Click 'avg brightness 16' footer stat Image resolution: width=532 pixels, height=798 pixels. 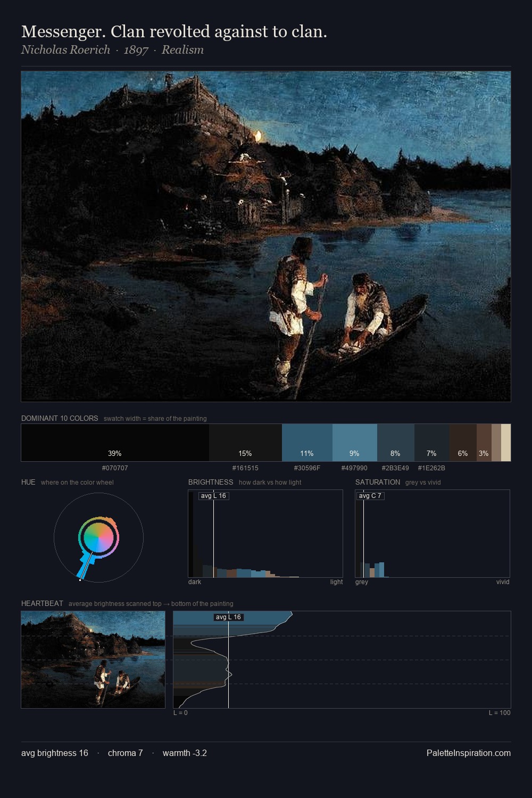[55, 753]
